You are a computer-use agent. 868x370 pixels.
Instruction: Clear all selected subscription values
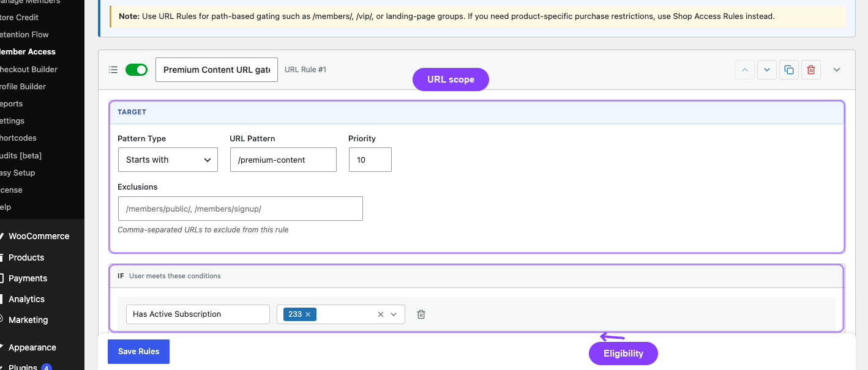(x=380, y=314)
